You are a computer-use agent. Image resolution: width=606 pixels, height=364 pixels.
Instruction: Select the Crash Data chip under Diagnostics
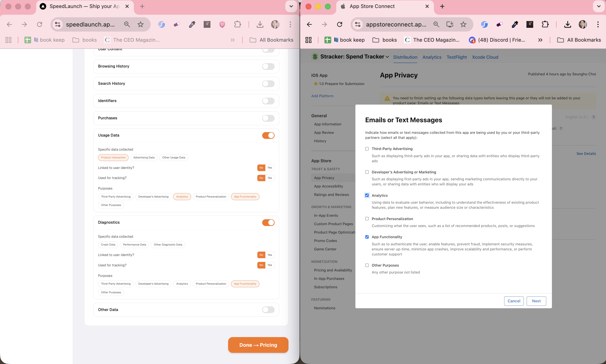[x=108, y=244]
